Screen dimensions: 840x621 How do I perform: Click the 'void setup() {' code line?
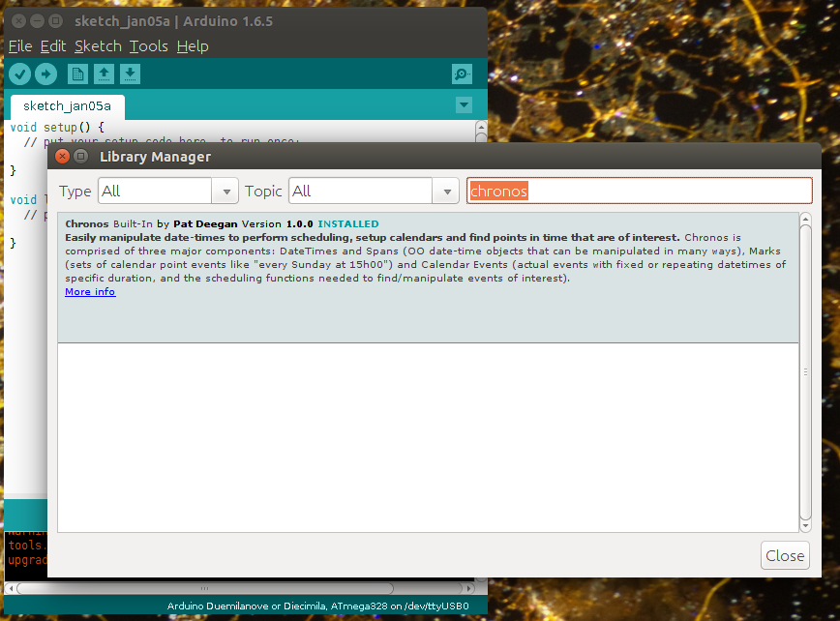click(57, 128)
